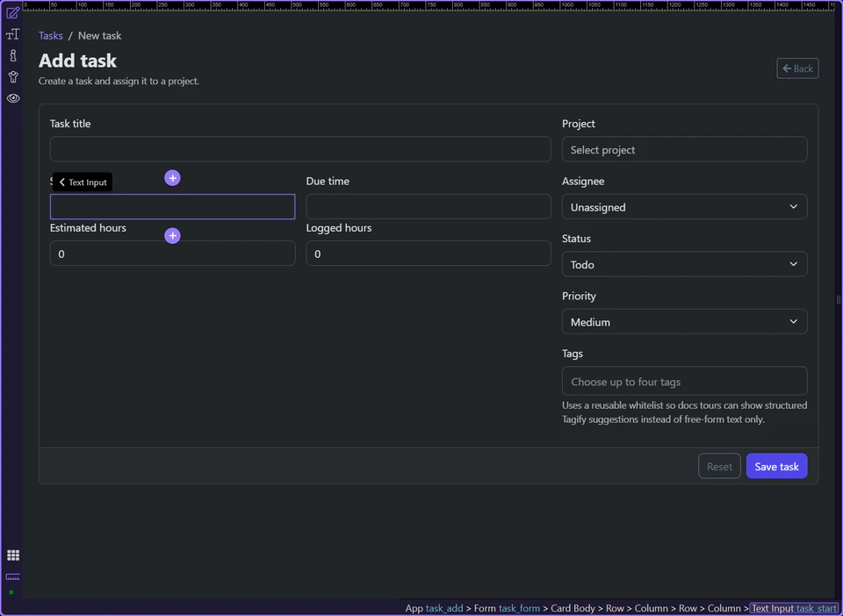Open the Status dropdown showing Todo
Screen dimensions: 843x616
(684, 263)
